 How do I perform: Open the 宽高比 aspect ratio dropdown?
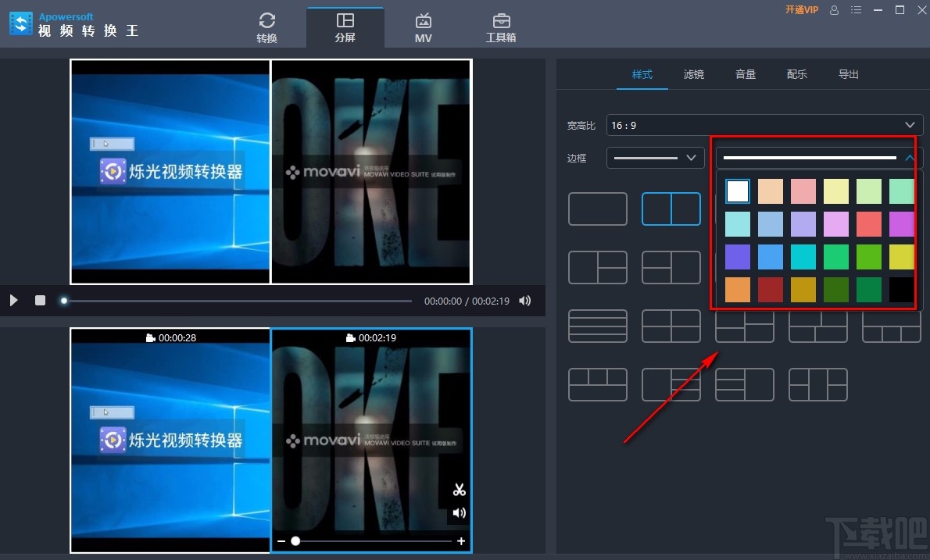[x=764, y=124]
